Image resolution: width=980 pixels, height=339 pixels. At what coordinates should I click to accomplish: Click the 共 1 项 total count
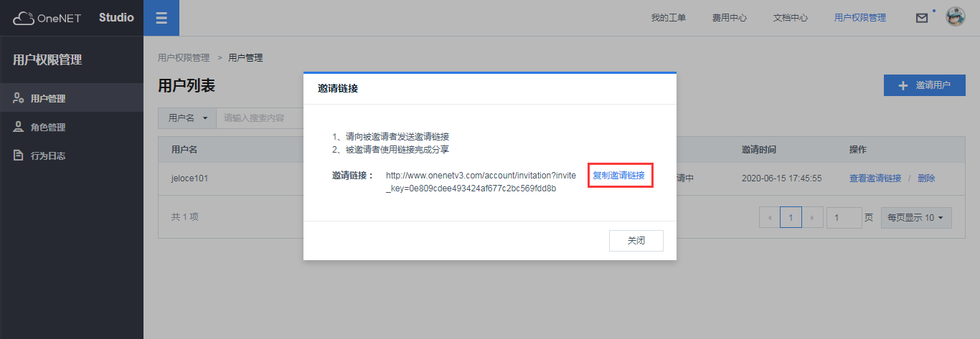185,216
